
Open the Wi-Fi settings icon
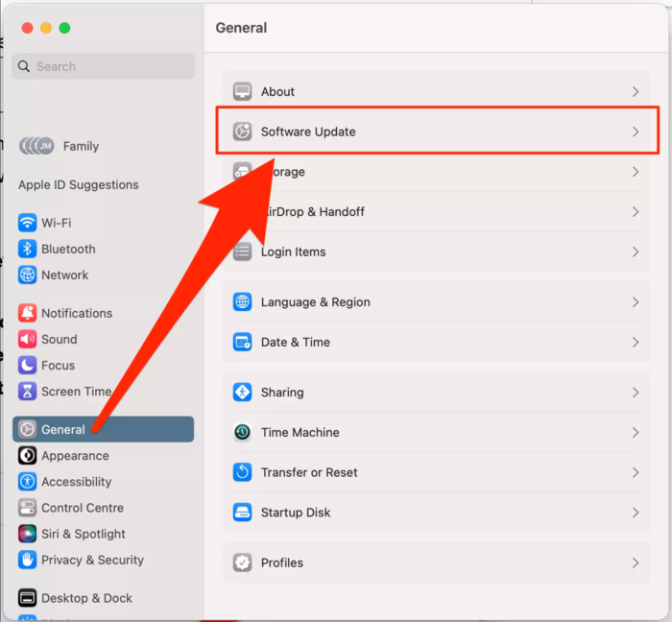pyautogui.click(x=27, y=223)
